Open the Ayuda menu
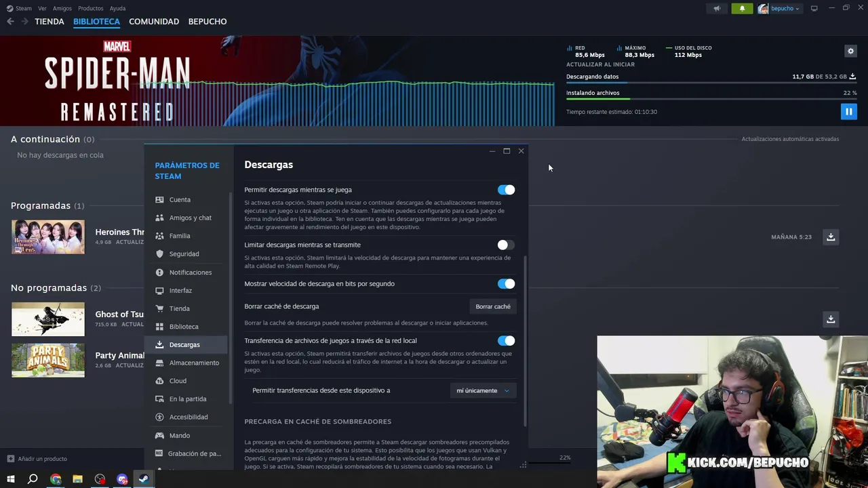This screenshot has height=488, width=868. point(117,8)
